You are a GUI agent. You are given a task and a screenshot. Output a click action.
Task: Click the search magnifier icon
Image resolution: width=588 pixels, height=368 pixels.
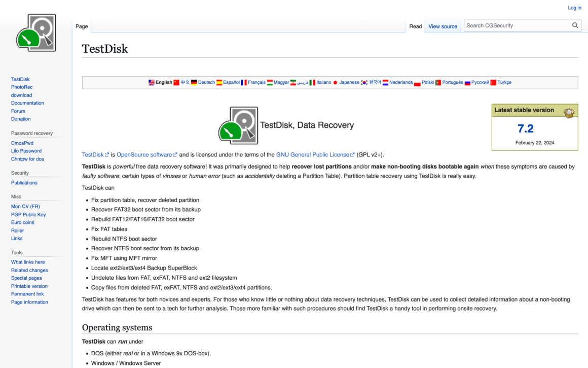tap(575, 25)
